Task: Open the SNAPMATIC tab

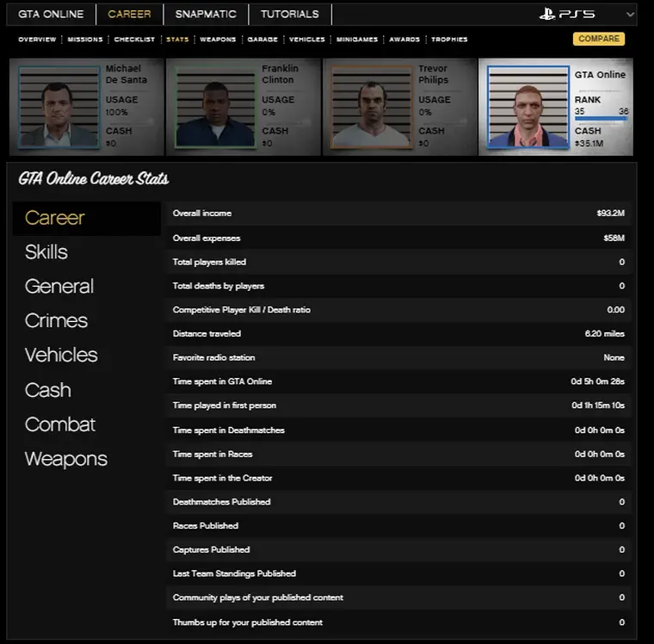Action: click(206, 14)
